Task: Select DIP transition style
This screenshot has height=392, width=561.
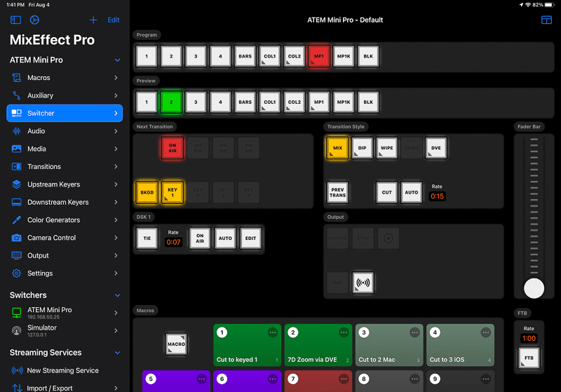Action: pyautogui.click(x=362, y=148)
